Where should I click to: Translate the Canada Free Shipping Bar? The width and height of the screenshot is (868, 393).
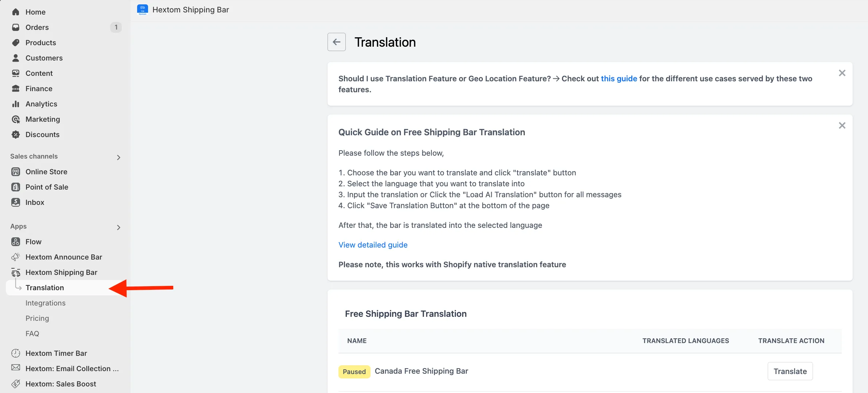coord(790,371)
